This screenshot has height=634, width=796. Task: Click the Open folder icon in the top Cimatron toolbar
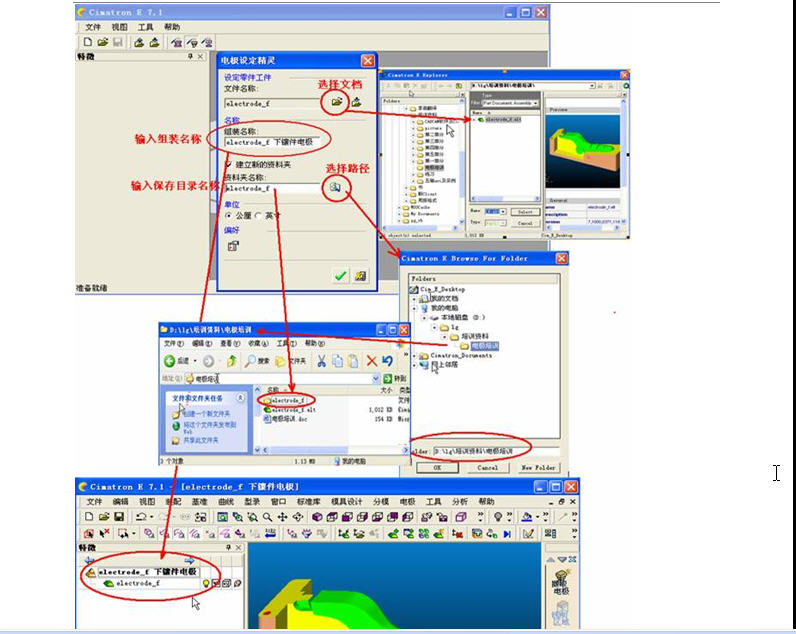[103, 42]
